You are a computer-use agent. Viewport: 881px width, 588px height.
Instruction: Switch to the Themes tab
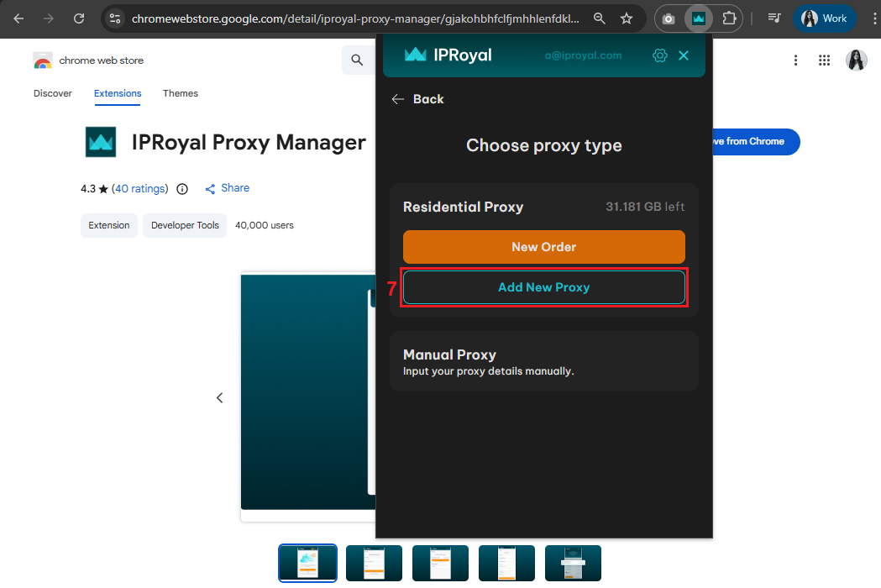[x=181, y=93]
